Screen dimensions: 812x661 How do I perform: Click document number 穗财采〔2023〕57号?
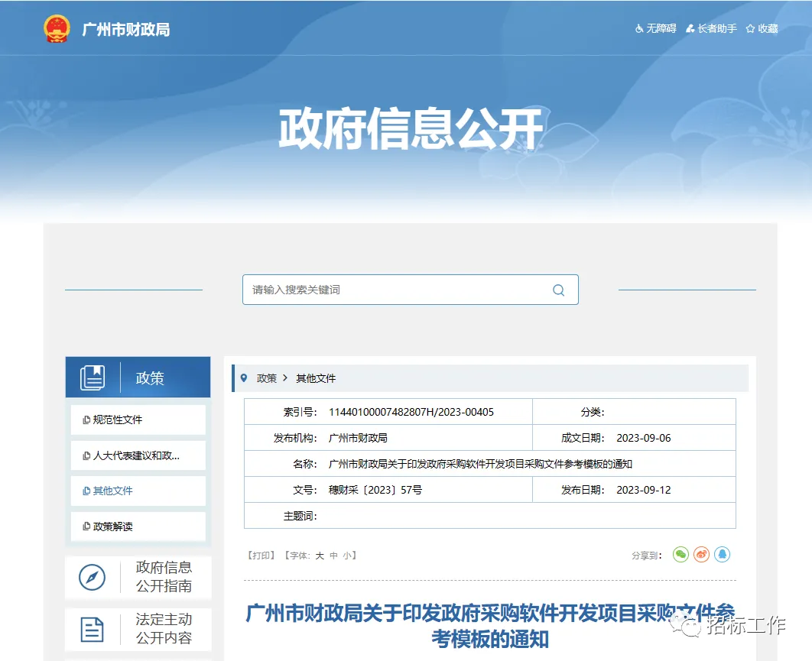[x=375, y=490]
